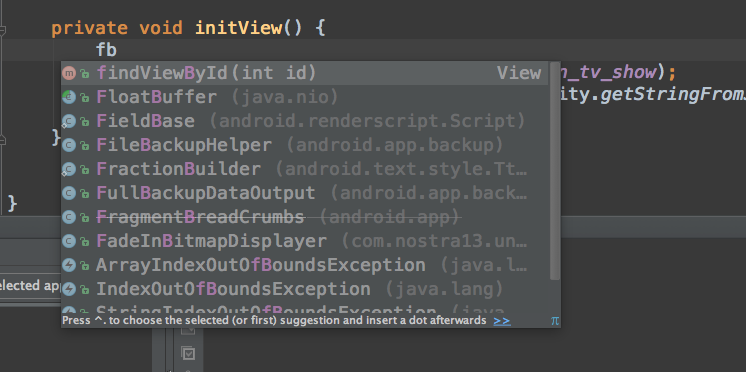746x372 pixels.
Task: Click the completion popup scrollbar thumb
Action: (x=555, y=170)
